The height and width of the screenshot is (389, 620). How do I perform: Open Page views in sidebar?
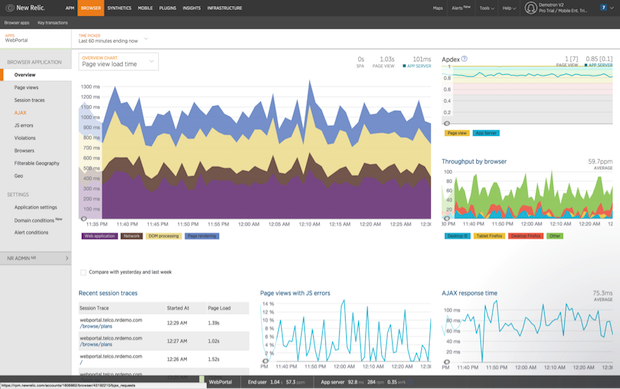click(26, 87)
